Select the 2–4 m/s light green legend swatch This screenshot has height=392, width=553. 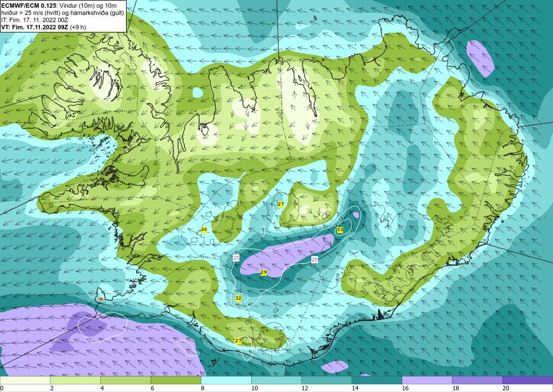[x=75, y=380]
